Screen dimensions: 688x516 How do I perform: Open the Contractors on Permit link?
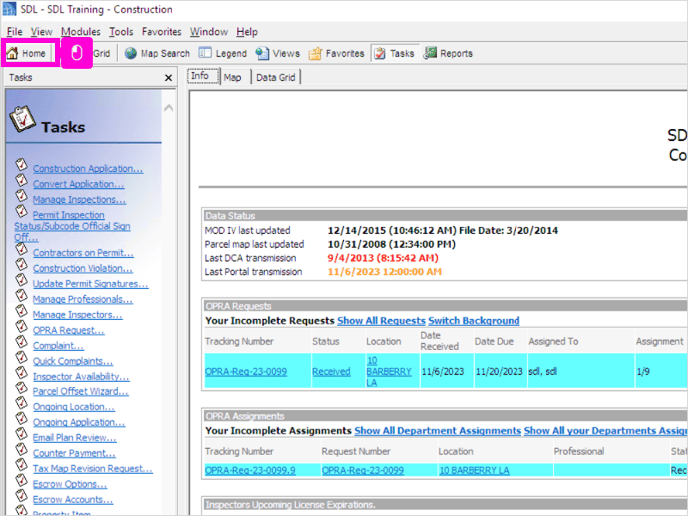[83, 253]
